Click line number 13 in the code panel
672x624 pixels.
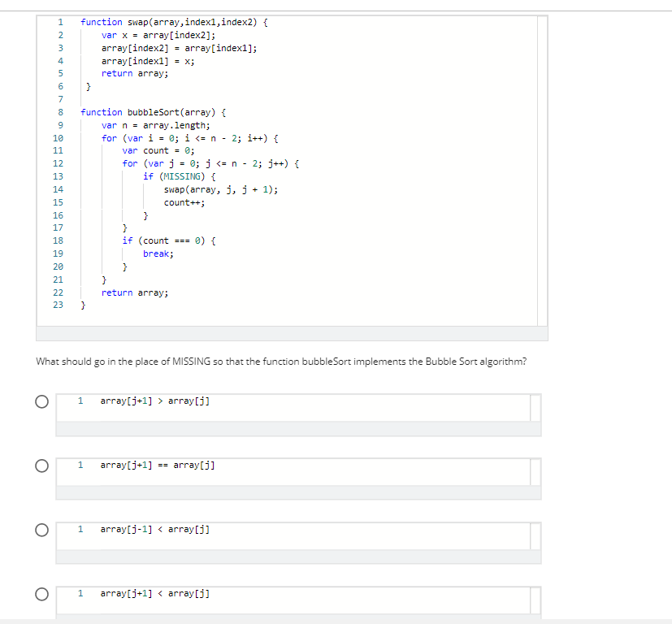(58, 176)
